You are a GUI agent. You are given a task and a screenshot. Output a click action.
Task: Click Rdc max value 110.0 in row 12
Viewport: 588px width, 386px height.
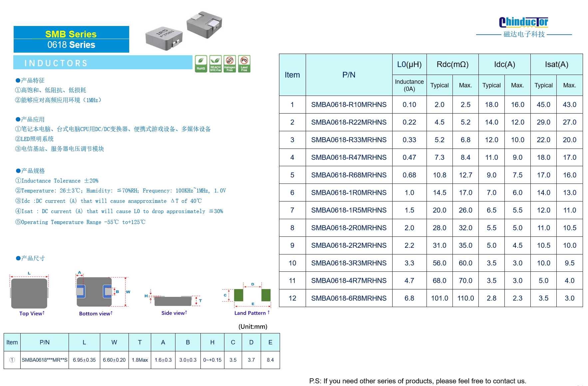coord(465,298)
